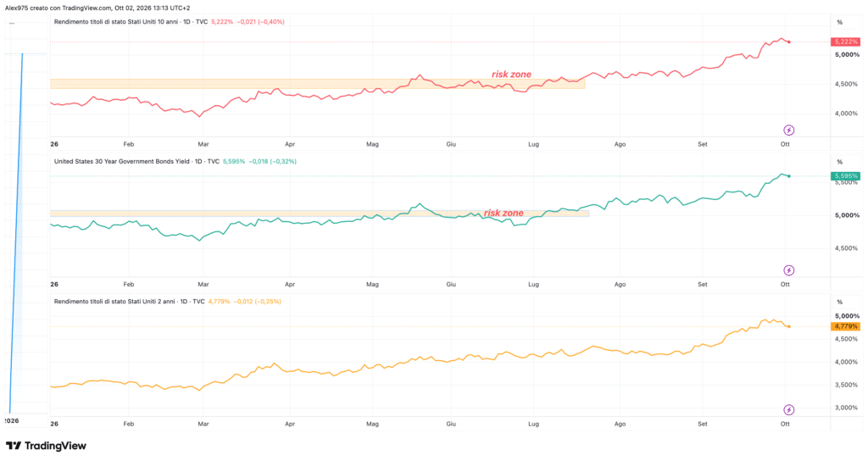Viewport: 868px width, 461px height.
Task: Click 4,000% on the 2-year chart price axis
Action: (847, 362)
